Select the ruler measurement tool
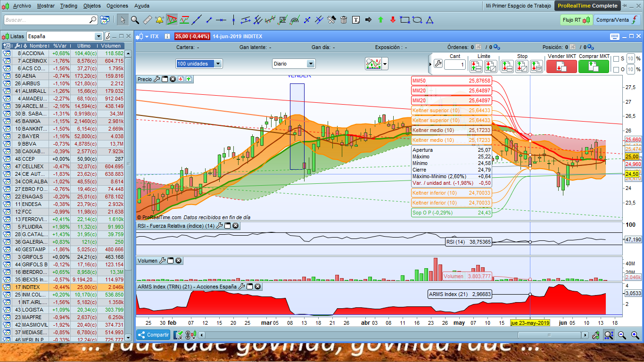This screenshot has height=362, width=644. click(147, 20)
